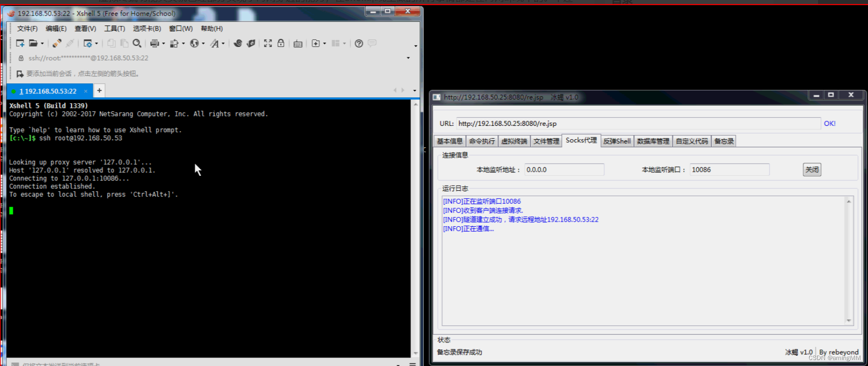Expand the Print dropdown arrow
The image size is (868, 366).
pyautogui.click(x=163, y=43)
